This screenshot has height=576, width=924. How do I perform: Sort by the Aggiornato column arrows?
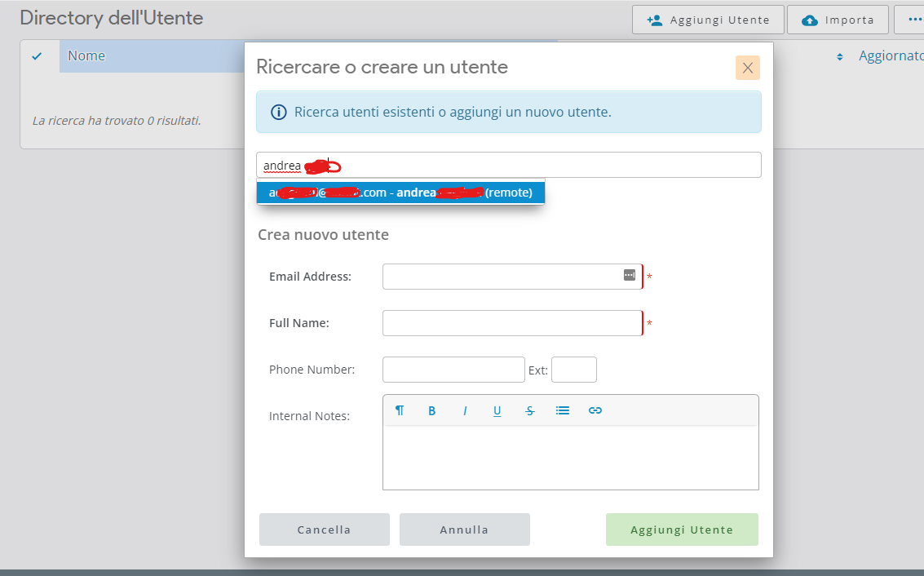click(x=839, y=57)
